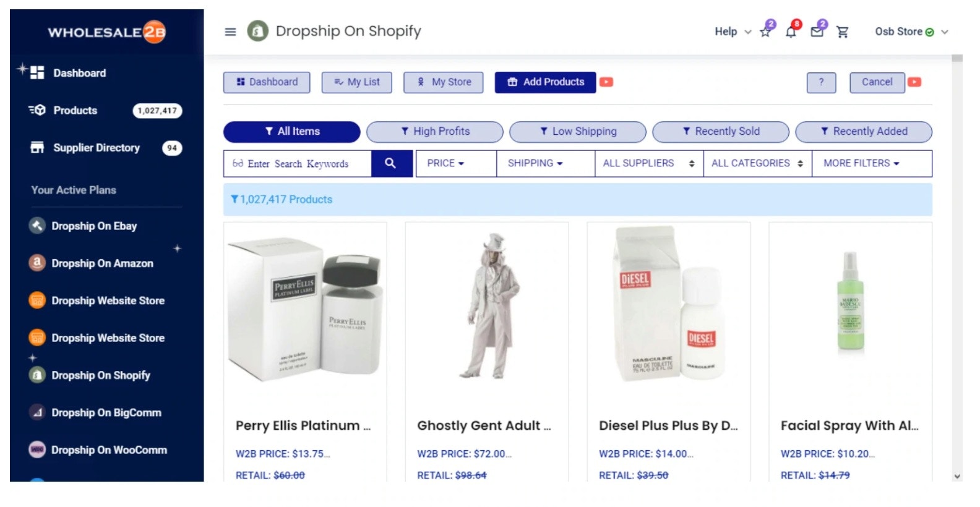980x507 pixels.
Task: Click the Add Products button
Action: click(545, 82)
